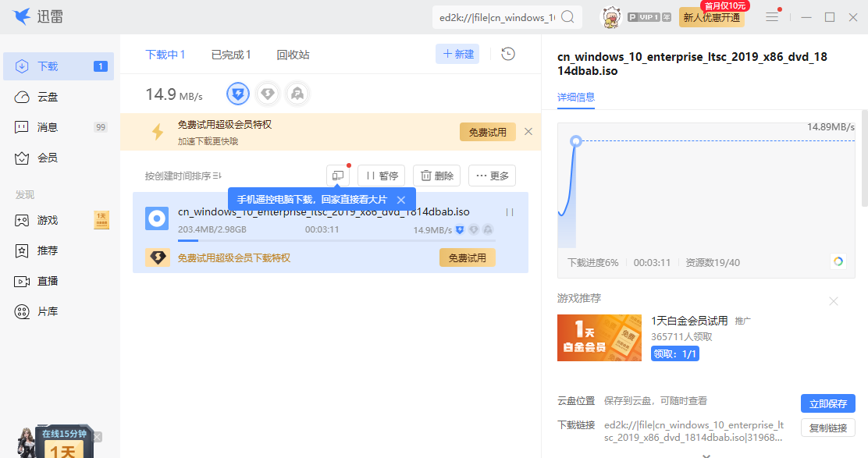
Task: Click the 1天 badge beside 游戏
Action: pos(101,220)
